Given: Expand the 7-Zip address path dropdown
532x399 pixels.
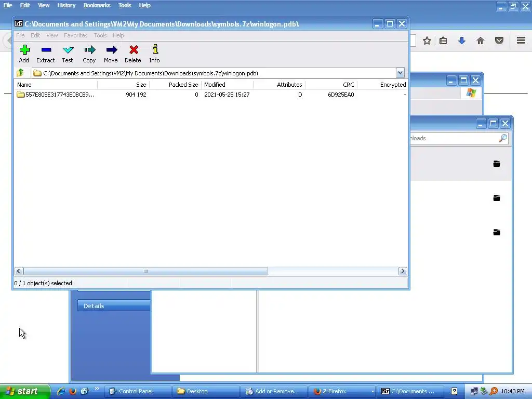Looking at the screenshot, I should pos(400,73).
